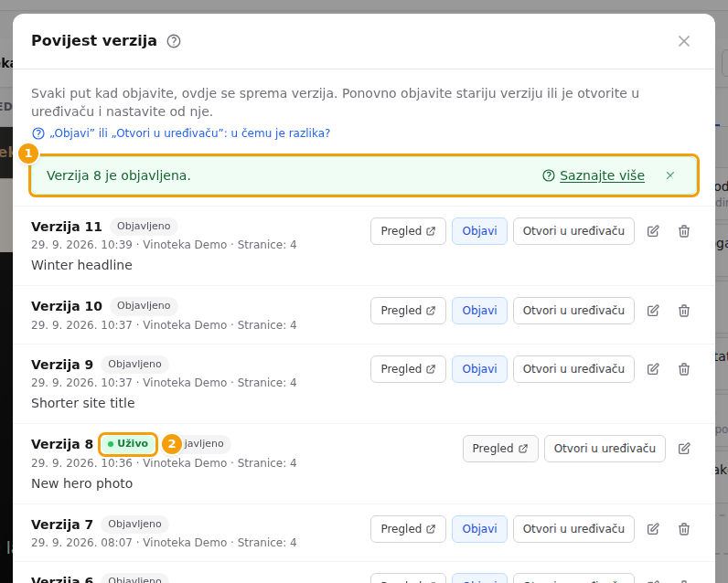Click the 29. 9. 2026. 10:39 timestamp line

[x=164, y=245]
